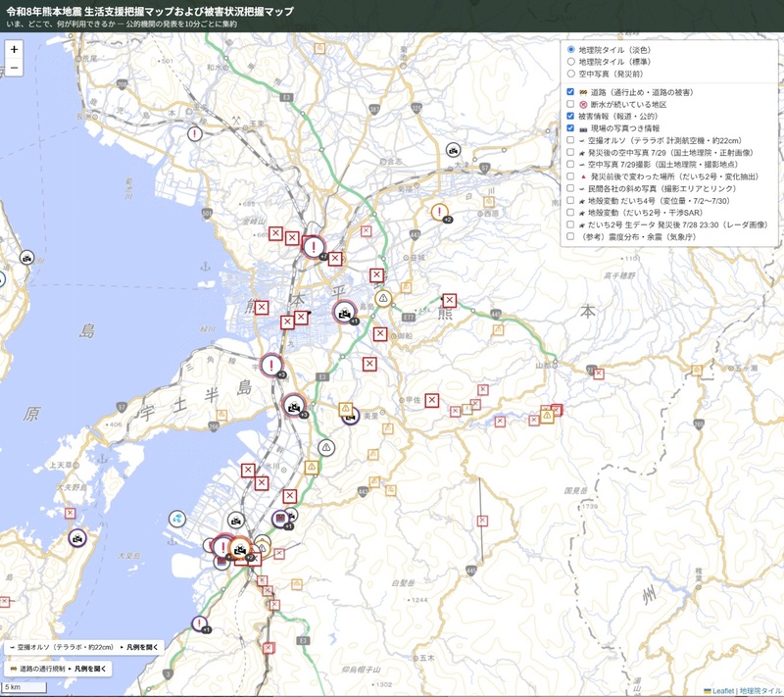Open the 地理院タイル attribution link
Image resolution: width=784 pixels, height=697 pixels.
tap(761, 691)
